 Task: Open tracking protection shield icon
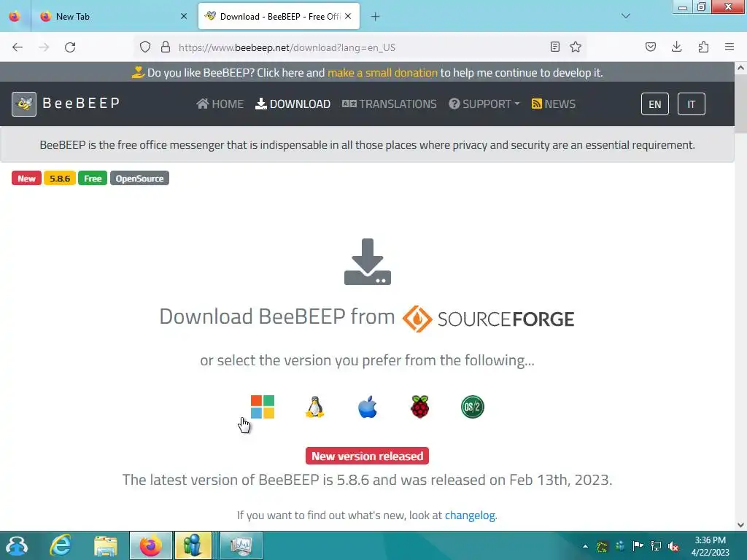145,47
